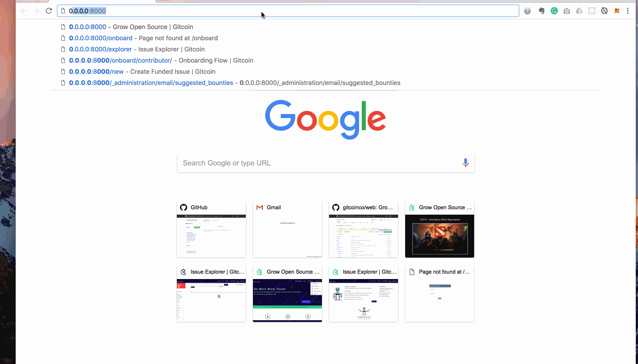
Task: Select the /new Create Funded Issue suggestion
Action: pos(325,72)
